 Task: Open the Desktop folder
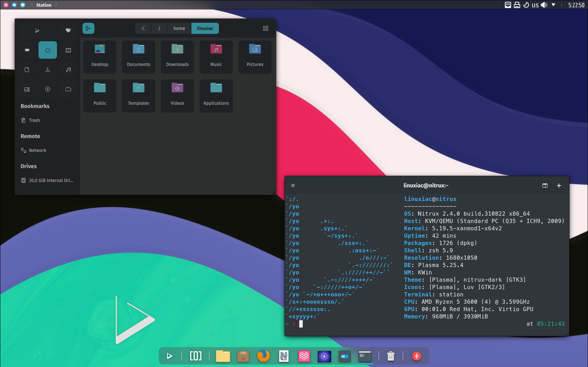(100, 57)
